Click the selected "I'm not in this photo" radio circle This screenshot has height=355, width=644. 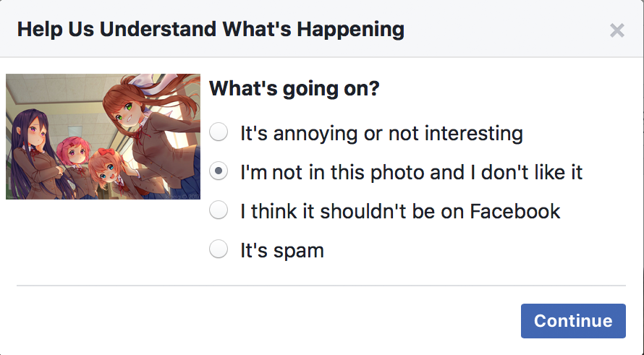tap(219, 172)
